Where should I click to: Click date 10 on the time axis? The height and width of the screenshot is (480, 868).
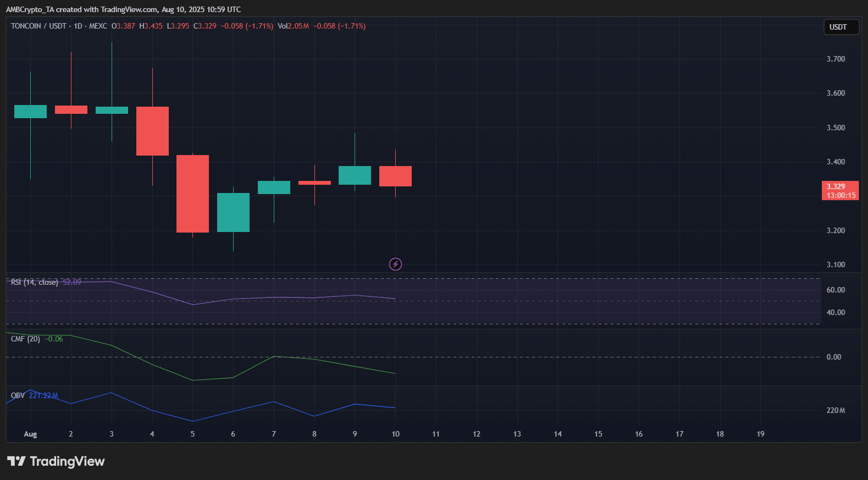click(x=395, y=434)
